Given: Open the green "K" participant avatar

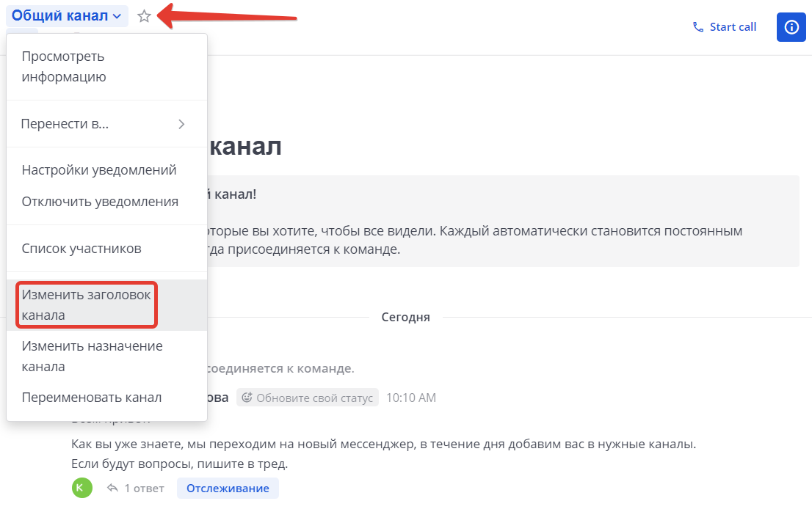Looking at the screenshot, I should click(81, 487).
